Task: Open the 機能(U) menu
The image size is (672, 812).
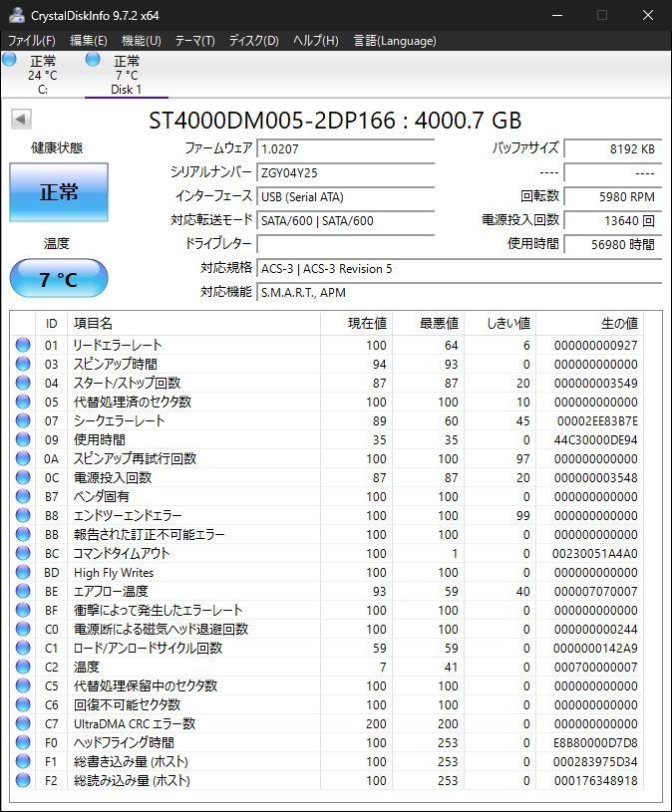Action: point(141,41)
